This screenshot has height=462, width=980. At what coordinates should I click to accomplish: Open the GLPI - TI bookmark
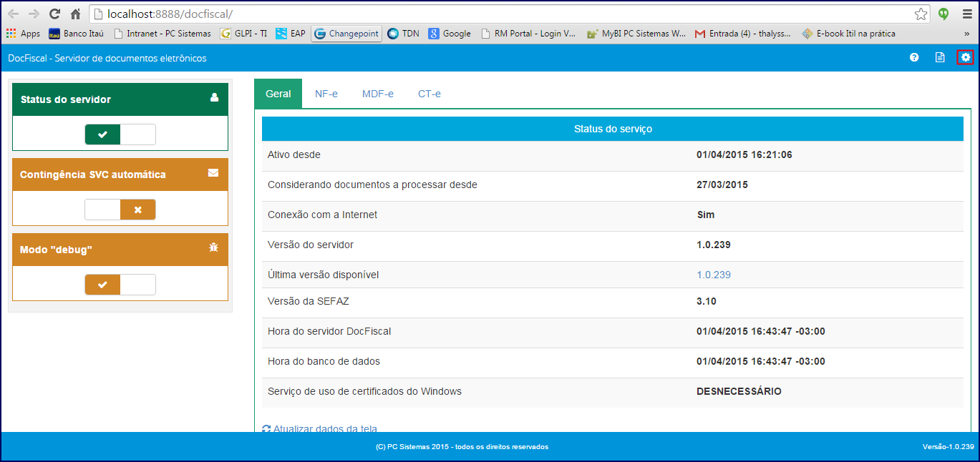click(x=244, y=34)
